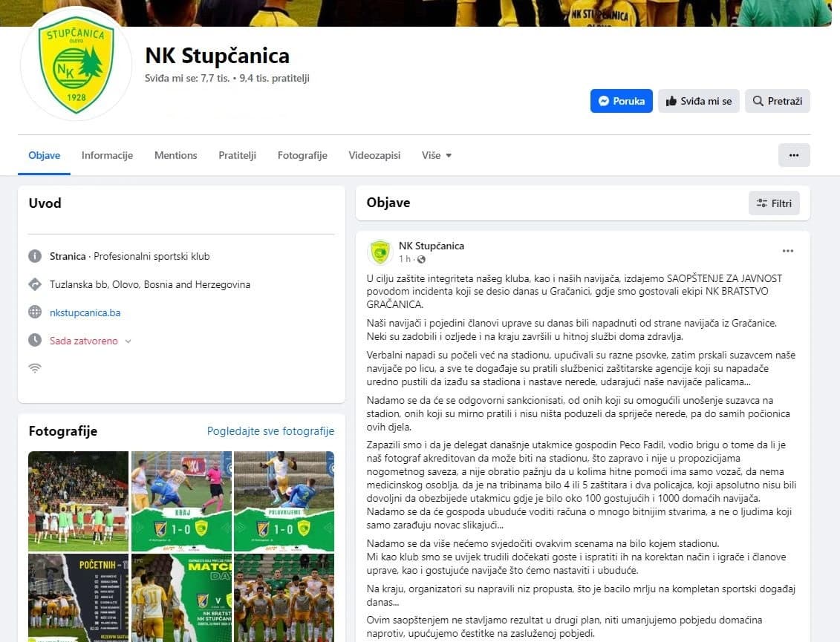Open the Fotografije tab
The height and width of the screenshot is (642, 840).
coord(302,155)
